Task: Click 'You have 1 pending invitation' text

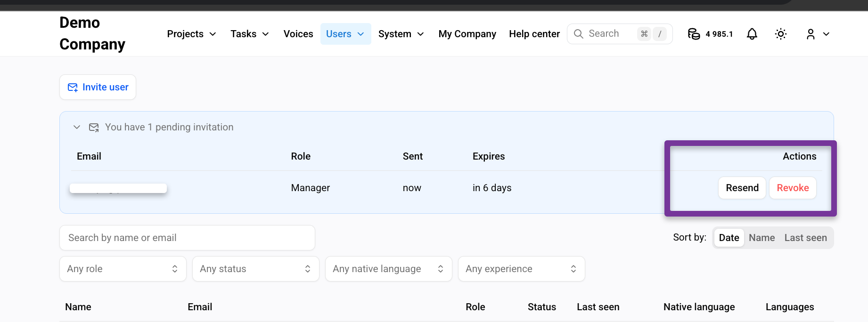Action: coord(169,127)
